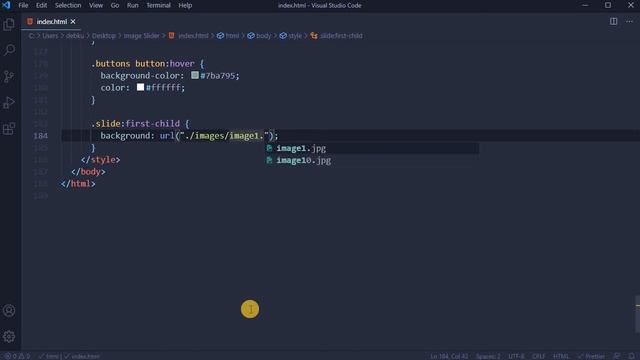
Task: Open the Edit menu
Action: coord(41,5)
